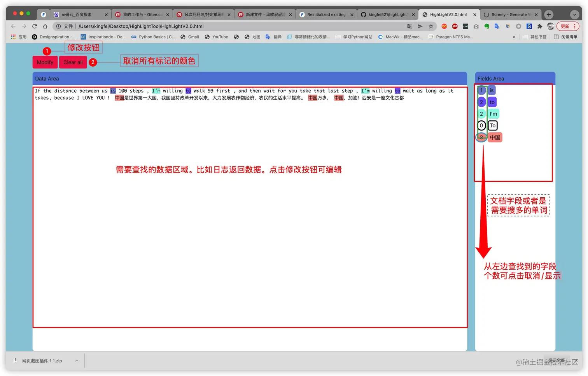Open the Inspirationde bookmark
Image resolution: width=588 pixels, height=376 pixels.
(103, 37)
